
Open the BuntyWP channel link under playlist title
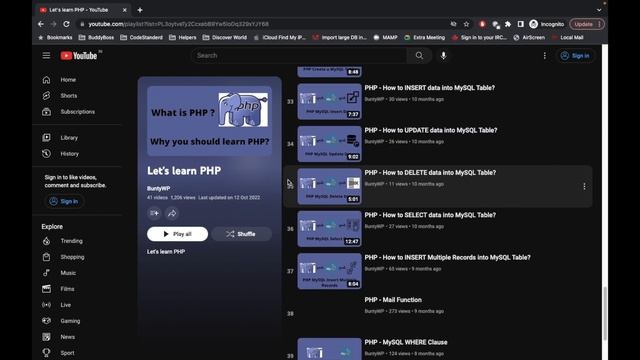pyautogui.click(x=158, y=189)
